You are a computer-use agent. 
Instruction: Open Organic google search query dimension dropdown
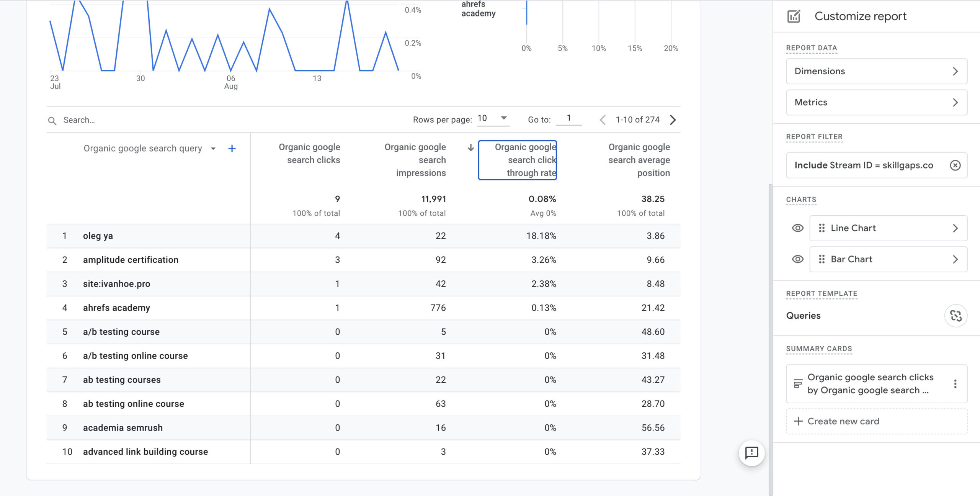click(213, 149)
